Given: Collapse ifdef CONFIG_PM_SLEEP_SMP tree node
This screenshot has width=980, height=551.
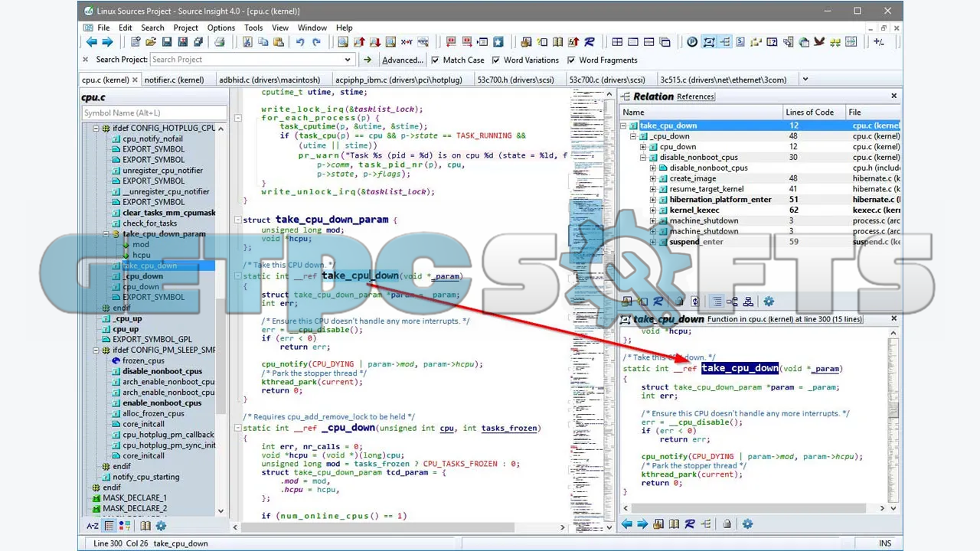Looking at the screenshot, I should coord(96,350).
